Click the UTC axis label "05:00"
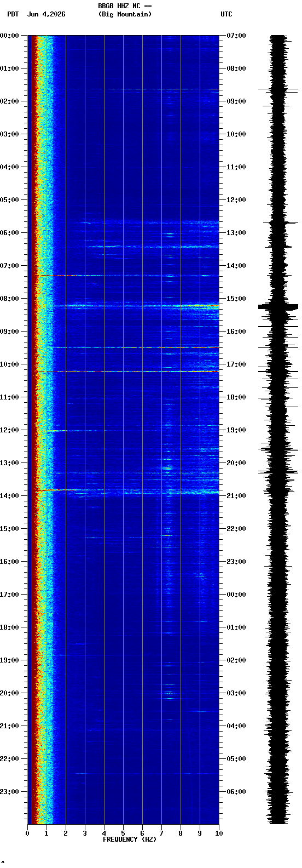 pos(236,759)
